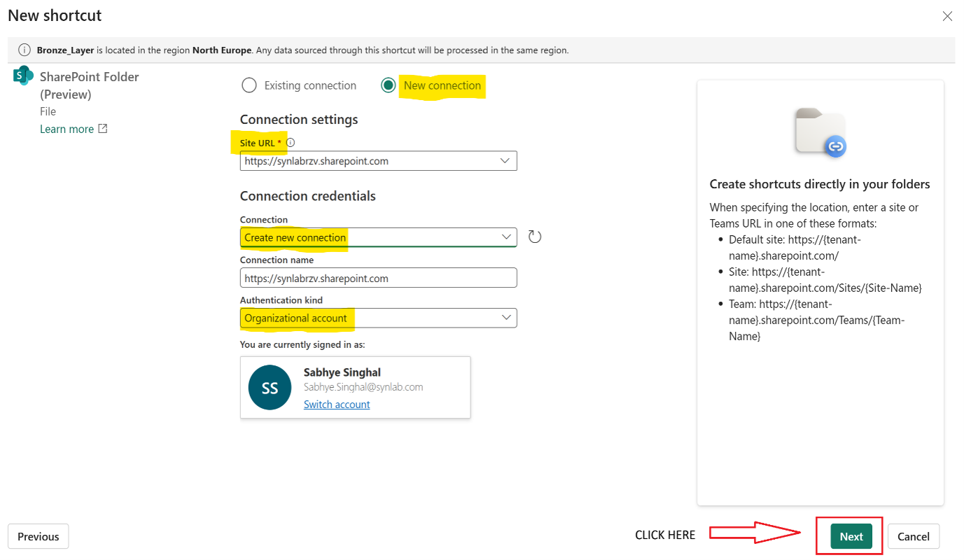This screenshot has height=560, width=964.
Task: Click the Sabhye Singhal account name
Action: [x=342, y=372]
